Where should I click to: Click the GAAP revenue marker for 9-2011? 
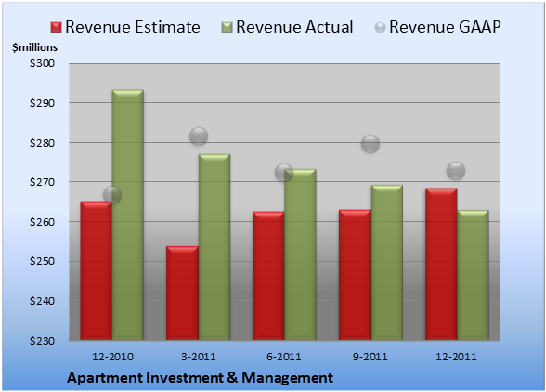[x=370, y=144]
